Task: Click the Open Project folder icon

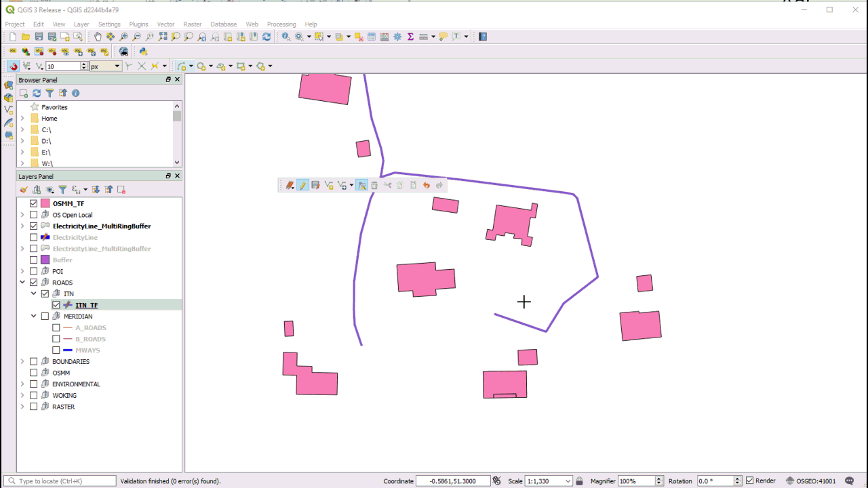Action: pos(26,37)
